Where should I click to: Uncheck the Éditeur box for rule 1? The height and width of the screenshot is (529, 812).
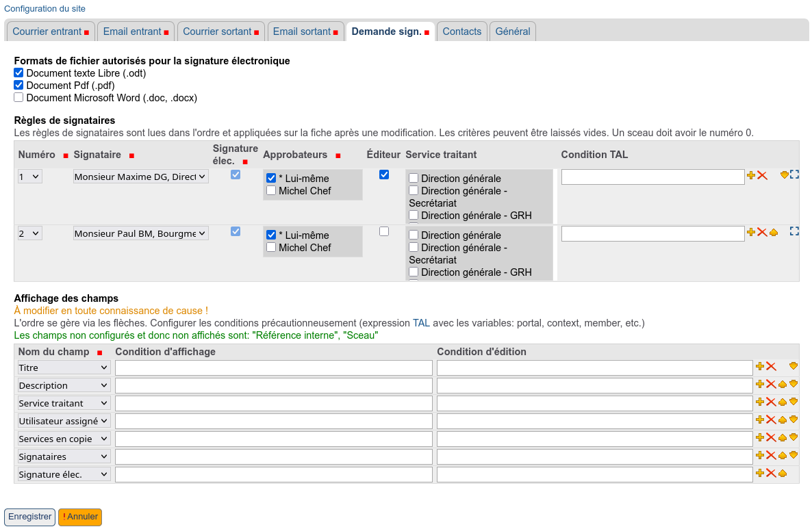coord(383,175)
